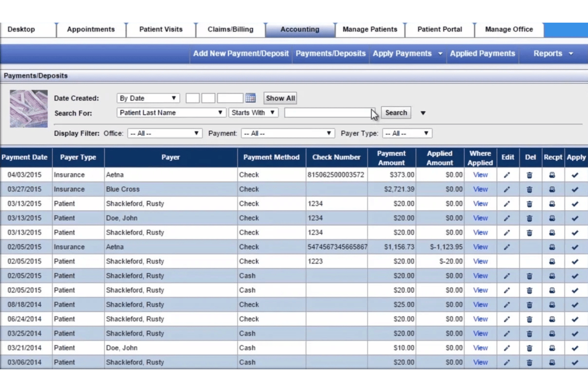Print receipt for Blue Cross payment

[552, 189]
